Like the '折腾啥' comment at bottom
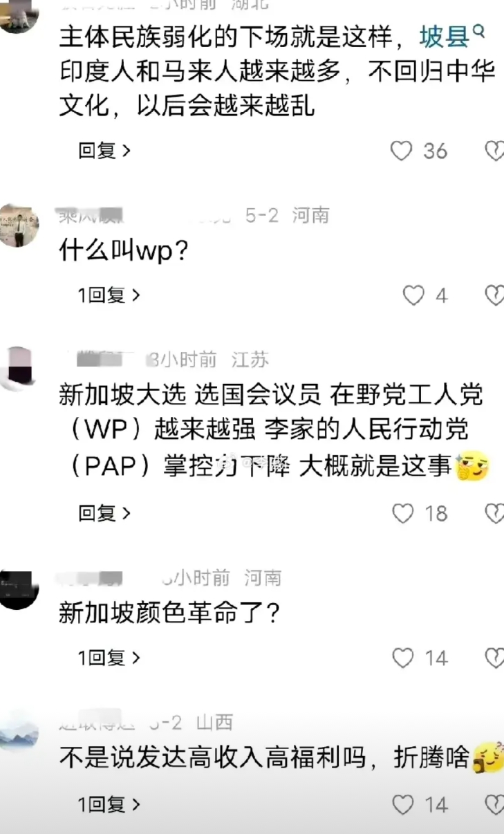The height and width of the screenshot is (834, 504). (x=403, y=805)
